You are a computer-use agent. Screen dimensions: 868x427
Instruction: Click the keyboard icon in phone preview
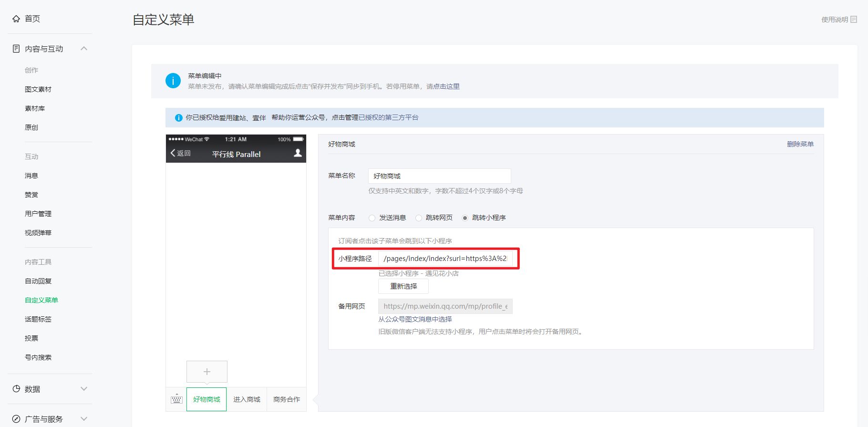pyautogui.click(x=176, y=399)
